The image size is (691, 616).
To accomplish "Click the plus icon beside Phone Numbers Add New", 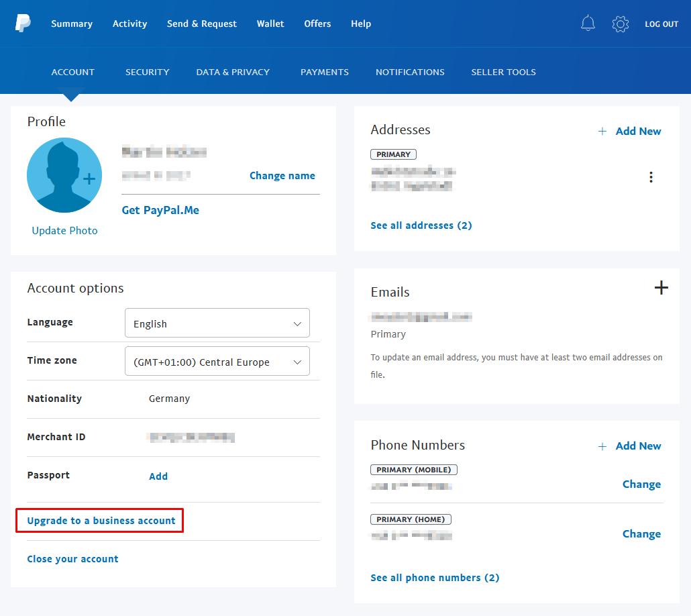I will pos(602,446).
